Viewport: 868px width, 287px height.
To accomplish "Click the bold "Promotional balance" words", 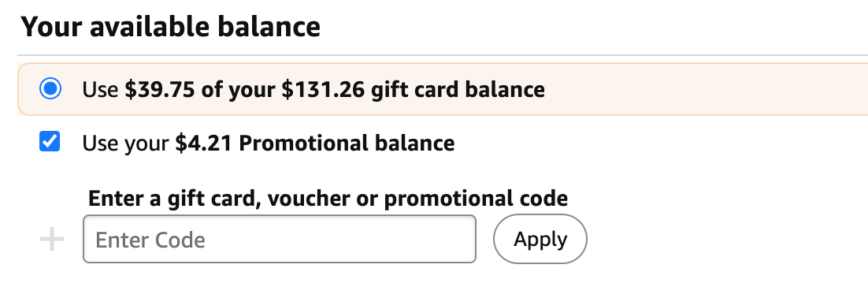I will [x=347, y=143].
